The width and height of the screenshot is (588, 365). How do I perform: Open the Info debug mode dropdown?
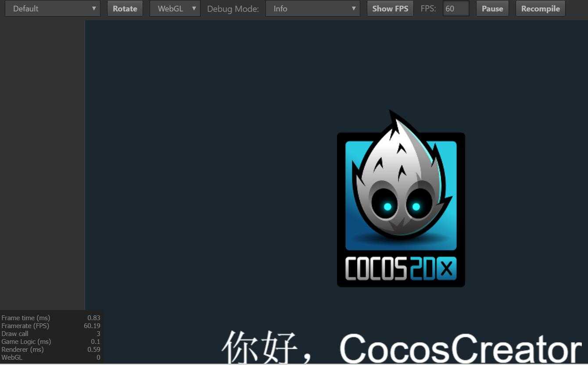click(313, 8)
